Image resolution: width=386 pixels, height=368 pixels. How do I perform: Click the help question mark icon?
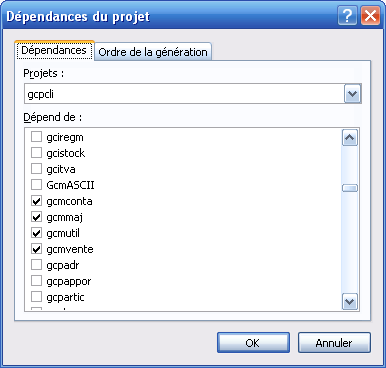[347, 16]
